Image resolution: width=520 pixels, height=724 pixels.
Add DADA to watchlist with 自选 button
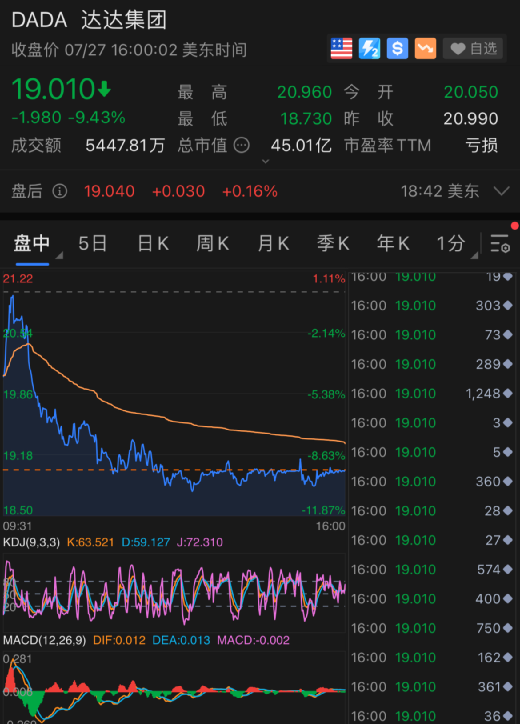pyautogui.click(x=473, y=48)
